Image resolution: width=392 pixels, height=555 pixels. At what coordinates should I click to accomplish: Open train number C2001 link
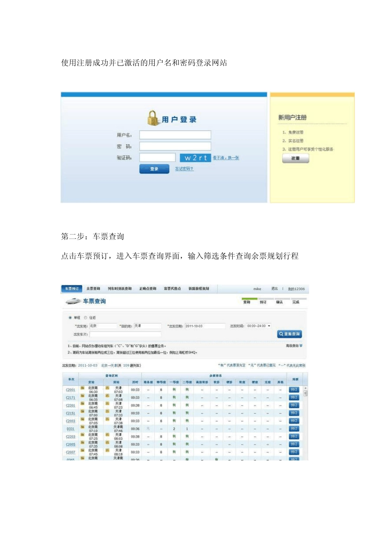71,390
